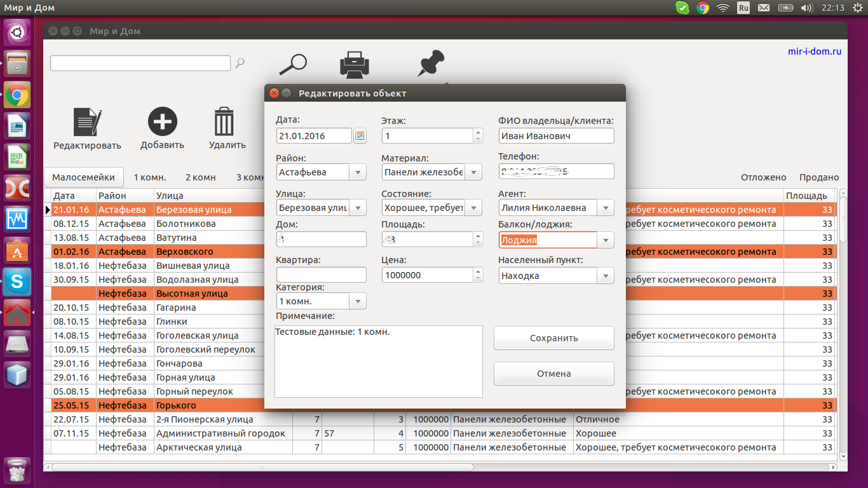Click the red house app icon in the dock
Image resolution: width=868 pixels, height=488 pixels.
17,313
